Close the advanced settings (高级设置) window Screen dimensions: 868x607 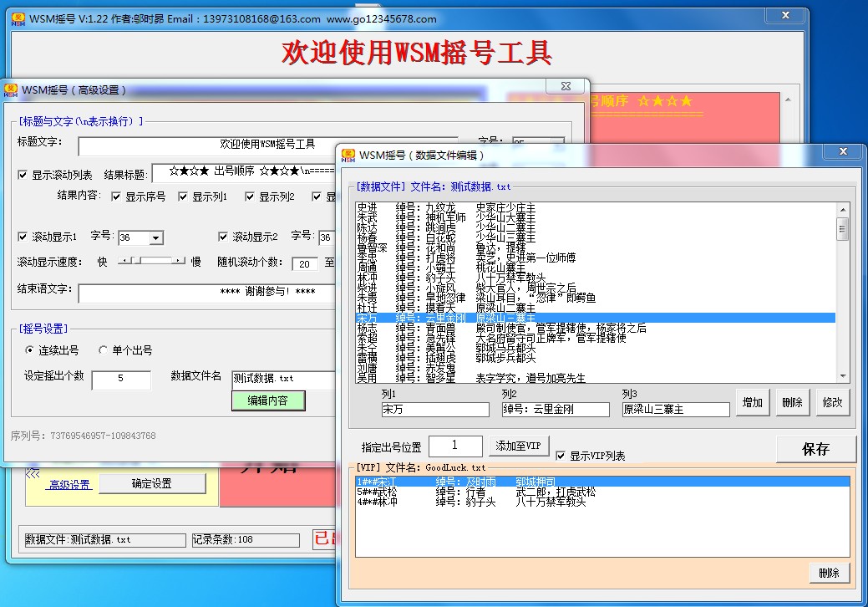559,86
